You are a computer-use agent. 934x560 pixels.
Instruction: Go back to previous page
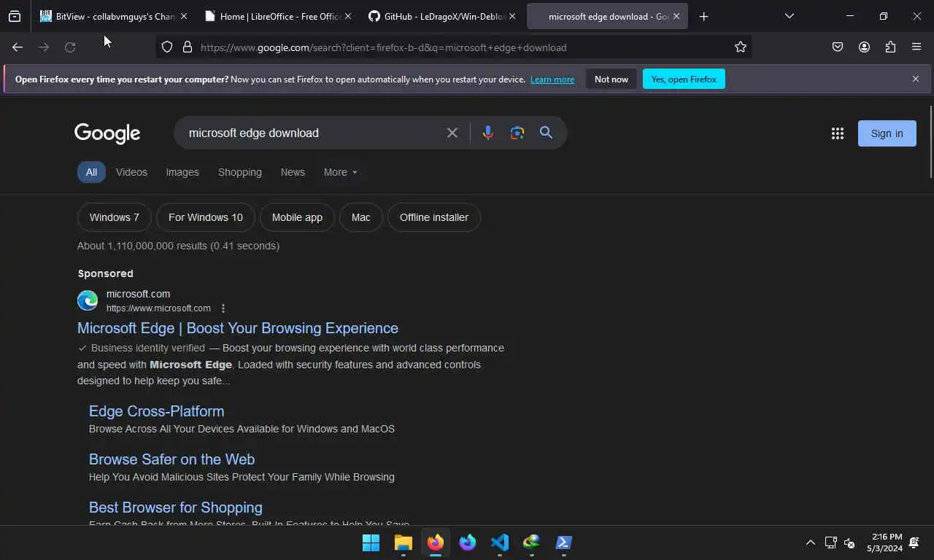click(18, 47)
